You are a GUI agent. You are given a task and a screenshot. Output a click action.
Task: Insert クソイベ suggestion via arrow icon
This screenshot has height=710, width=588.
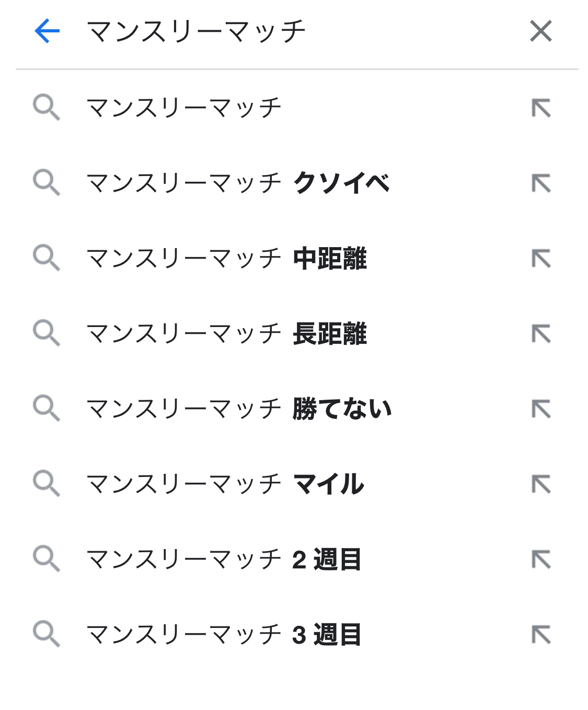click(x=541, y=183)
